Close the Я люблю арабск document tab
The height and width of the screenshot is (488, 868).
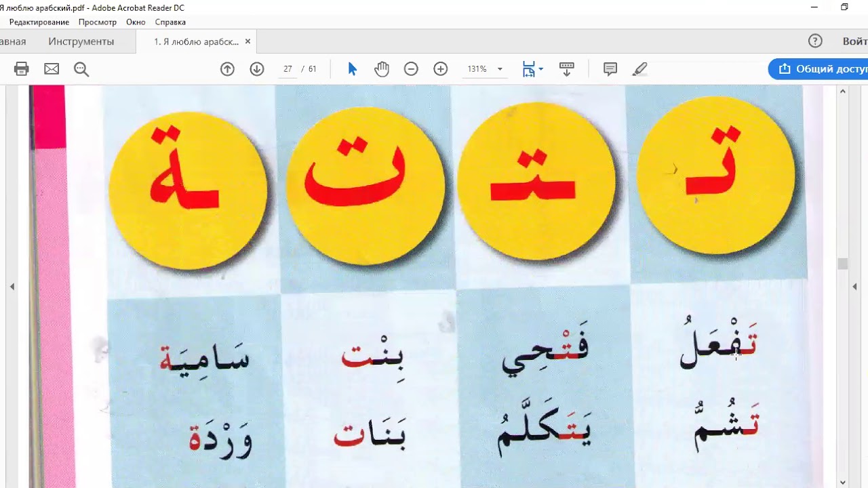248,41
